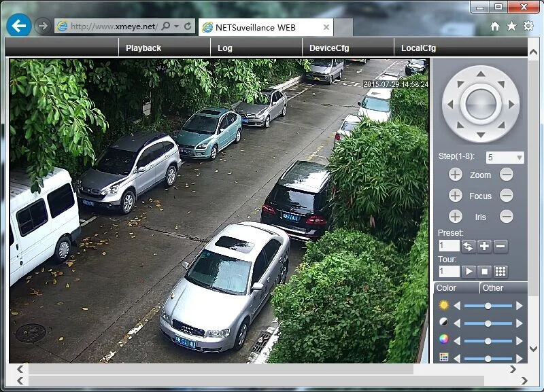Delete preset using the minus icon
Image resolution: width=544 pixels, height=392 pixels.
point(500,246)
